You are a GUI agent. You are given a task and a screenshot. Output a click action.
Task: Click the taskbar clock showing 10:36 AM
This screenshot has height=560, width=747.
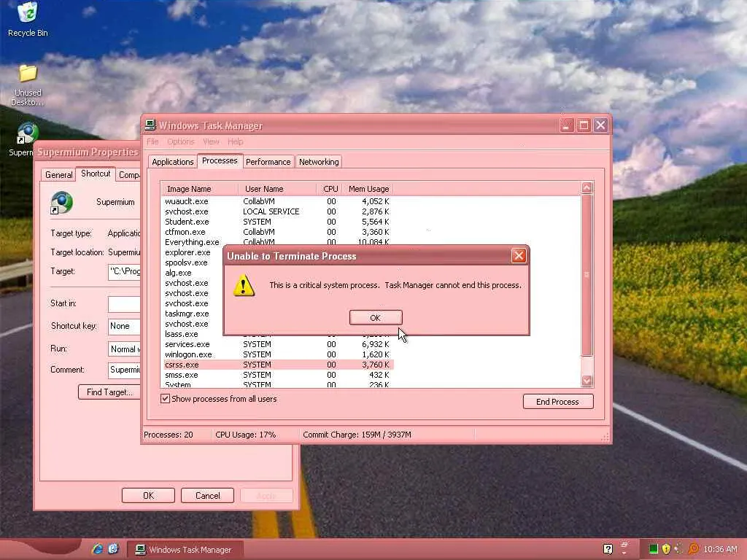pos(720,550)
